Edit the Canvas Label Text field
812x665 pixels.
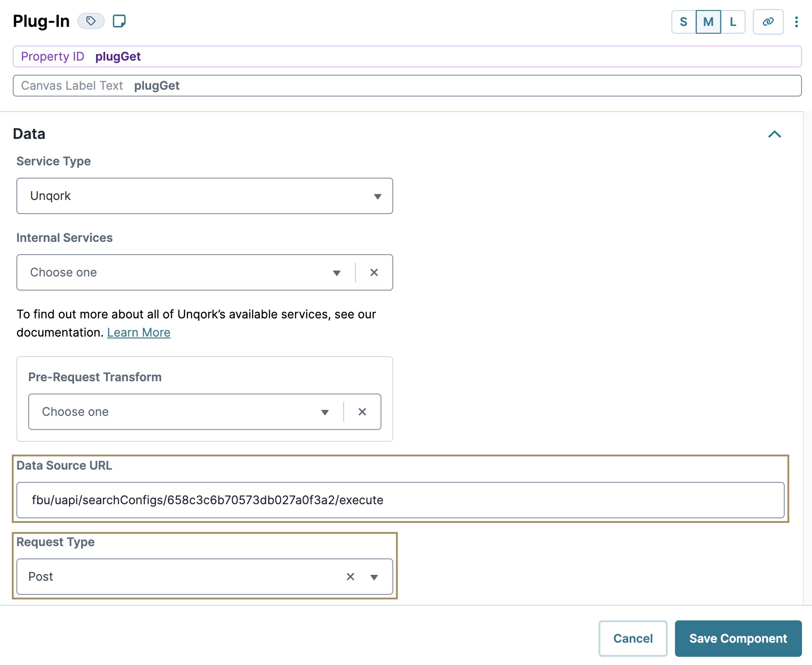point(407,86)
